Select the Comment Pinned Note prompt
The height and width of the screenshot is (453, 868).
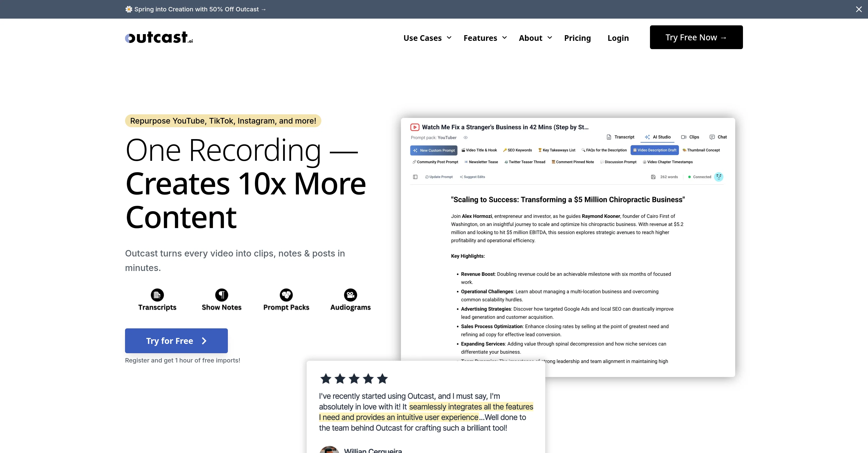(x=572, y=162)
